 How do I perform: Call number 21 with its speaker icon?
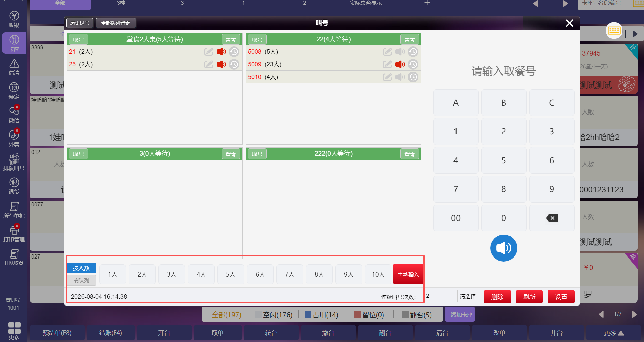coord(221,52)
